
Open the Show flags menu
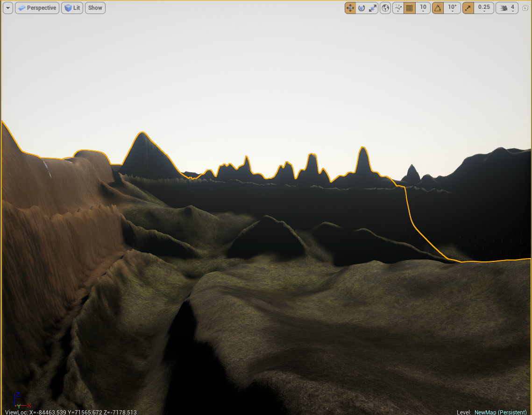95,8
